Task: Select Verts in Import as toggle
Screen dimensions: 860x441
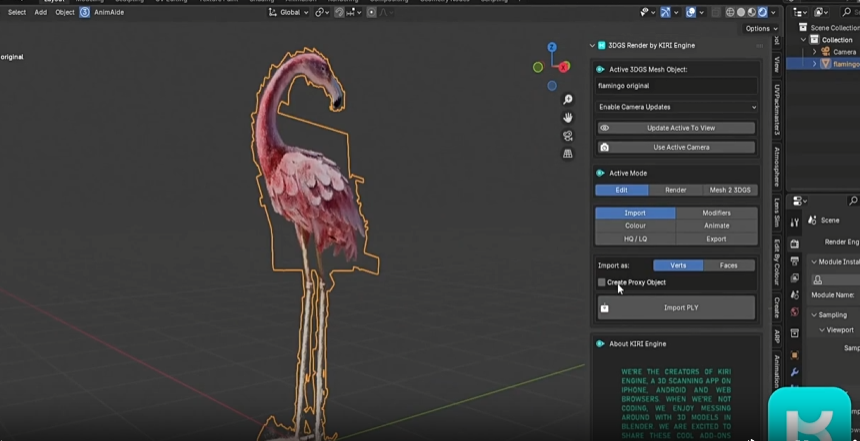Action: click(678, 265)
